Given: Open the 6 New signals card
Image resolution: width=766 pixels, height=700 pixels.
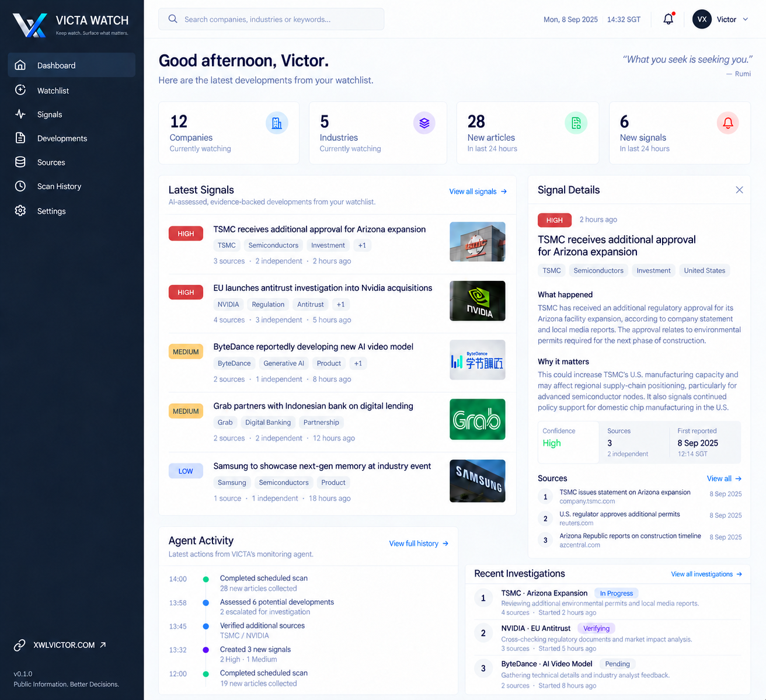Looking at the screenshot, I should point(680,133).
